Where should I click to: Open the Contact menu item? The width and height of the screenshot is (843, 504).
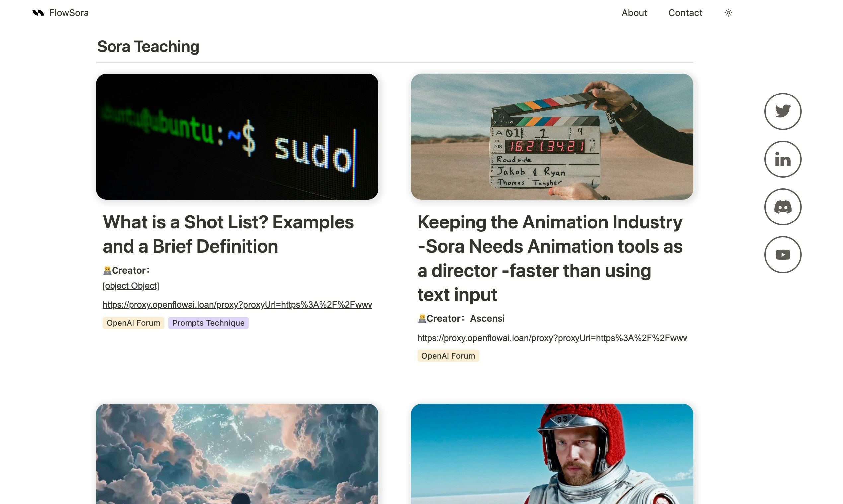[x=685, y=13]
